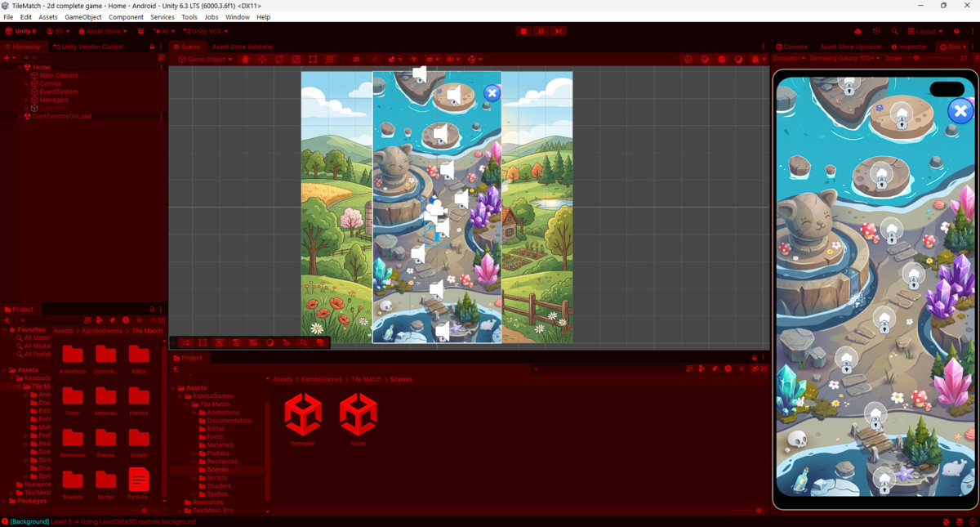The width and height of the screenshot is (980, 527).
Task: Select the Move tool in Scene toolbar
Action: pyautogui.click(x=262, y=59)
